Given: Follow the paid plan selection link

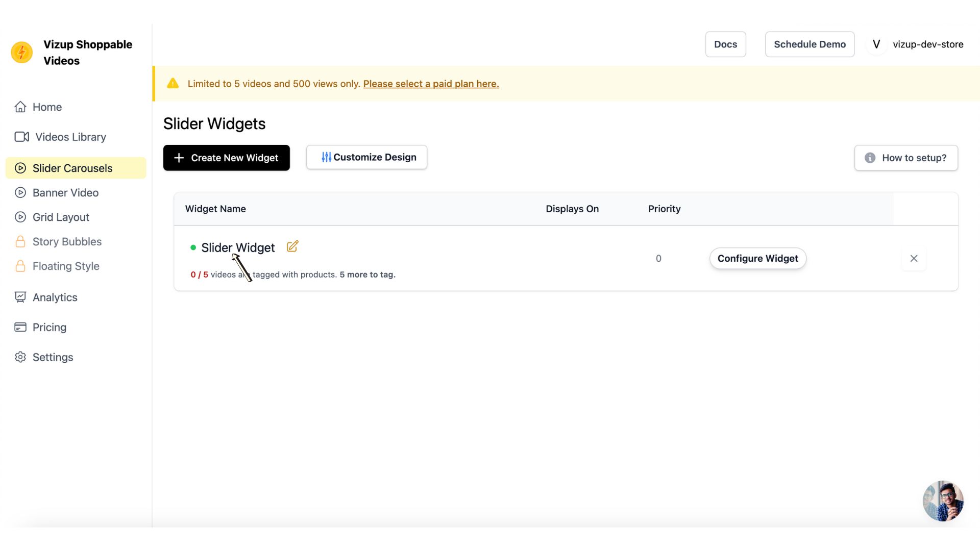Looking at the screenshot, I should (430, 84).
